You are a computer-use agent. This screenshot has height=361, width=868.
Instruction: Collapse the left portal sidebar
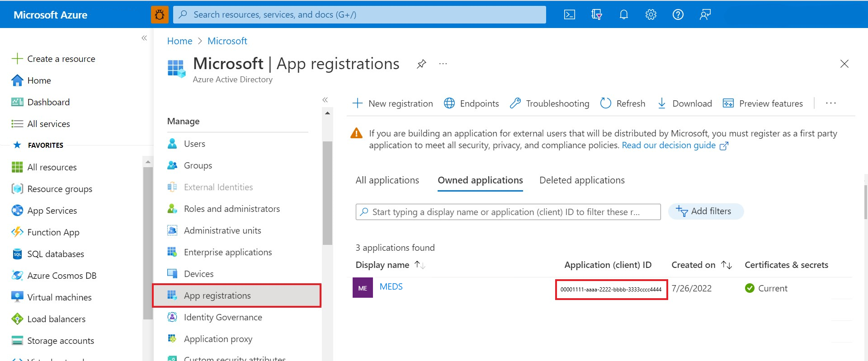[144, 38]
